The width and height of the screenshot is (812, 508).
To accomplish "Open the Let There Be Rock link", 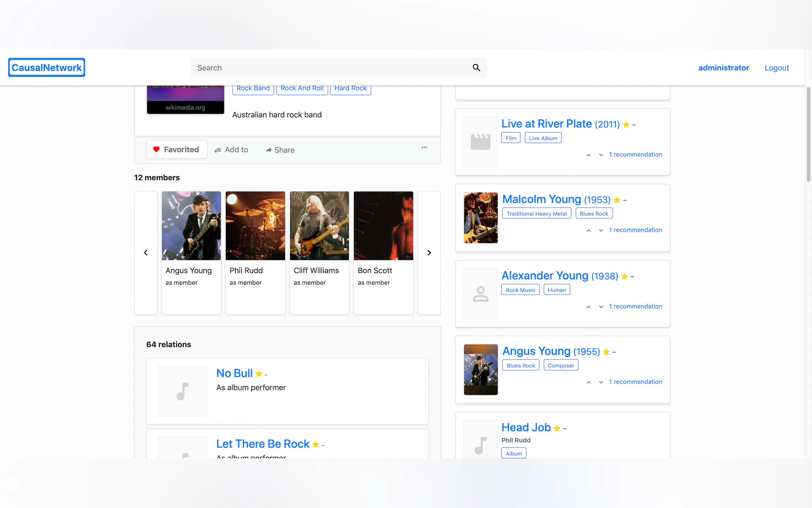I will pyautogui.click(x=262, y=444).
